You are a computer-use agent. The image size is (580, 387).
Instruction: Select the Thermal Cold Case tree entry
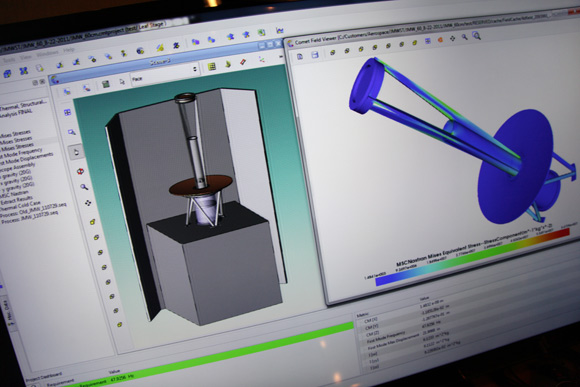tap(20, 205)
